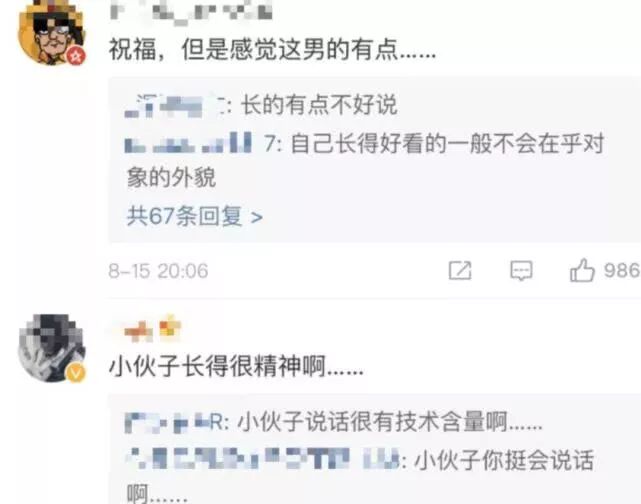
Task: Tap the reply 小伙子说话很有技术含量啊
Action: coord(390,422)
